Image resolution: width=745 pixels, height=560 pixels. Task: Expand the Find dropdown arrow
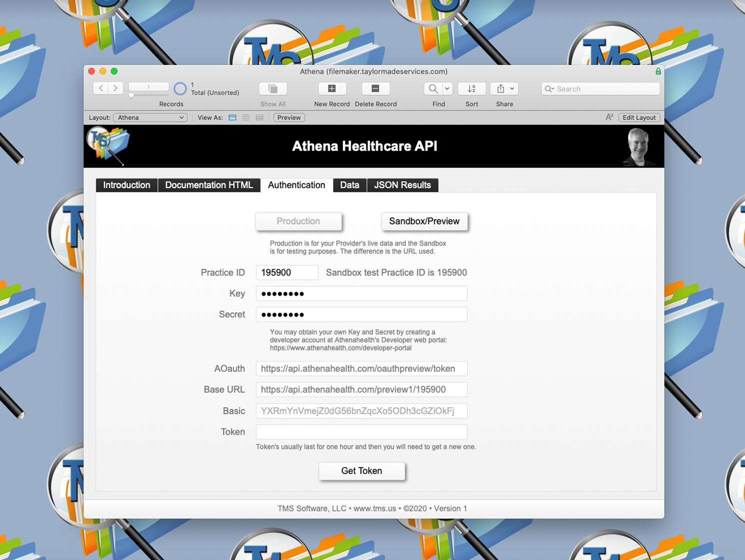(x=447, y=89)
